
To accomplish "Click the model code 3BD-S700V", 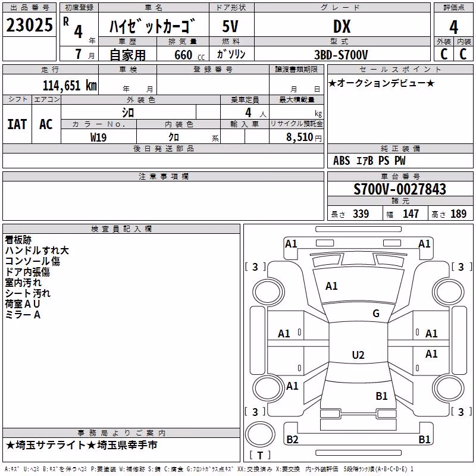I will 341,55.
